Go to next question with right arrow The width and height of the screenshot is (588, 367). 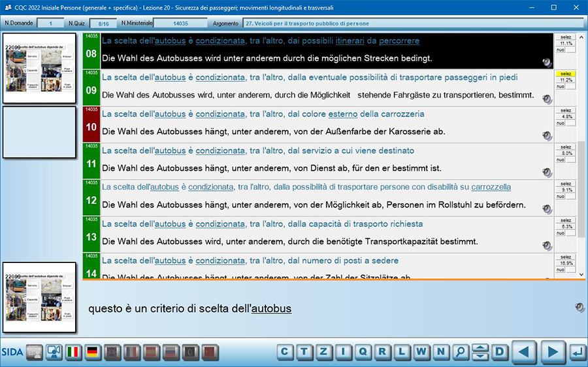pyautogui.click(x=553, y=352)
